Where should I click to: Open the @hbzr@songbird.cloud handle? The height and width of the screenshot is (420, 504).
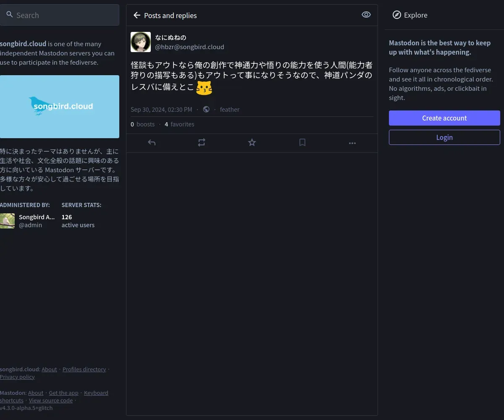[189, 47]
